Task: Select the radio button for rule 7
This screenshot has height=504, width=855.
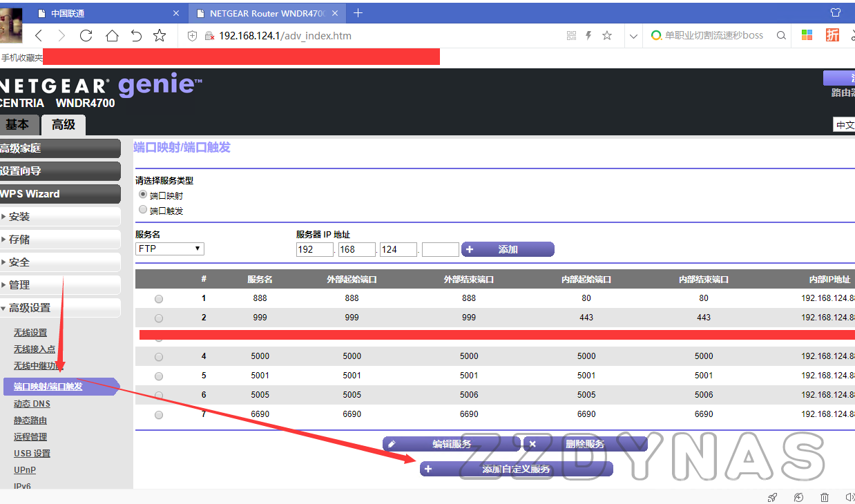Action: (159, 415)
